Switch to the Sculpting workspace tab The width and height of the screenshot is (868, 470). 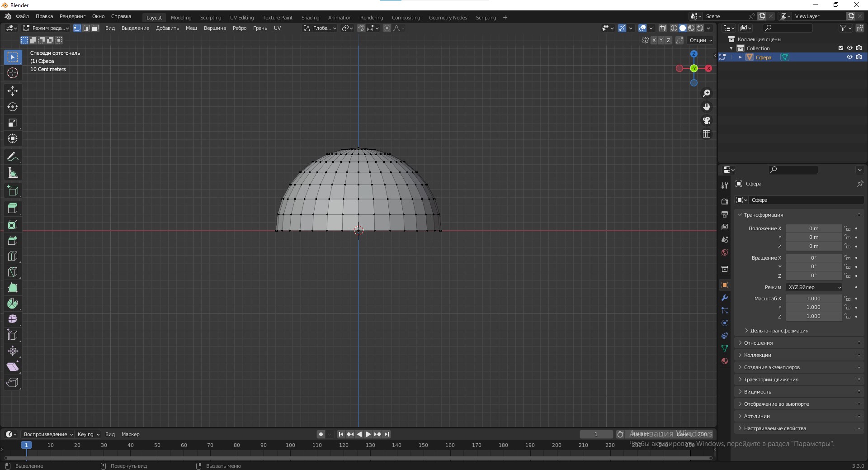(211, 18)
